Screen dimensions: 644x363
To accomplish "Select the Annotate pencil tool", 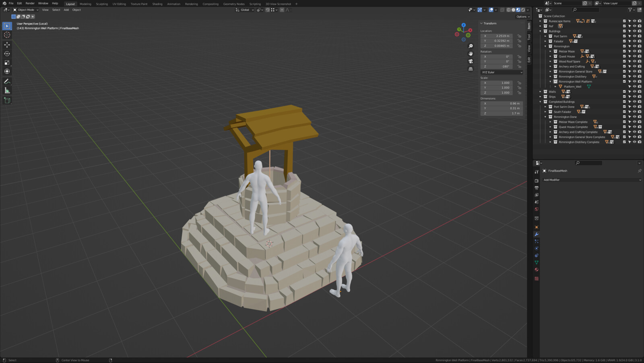I will coord(7,81).
